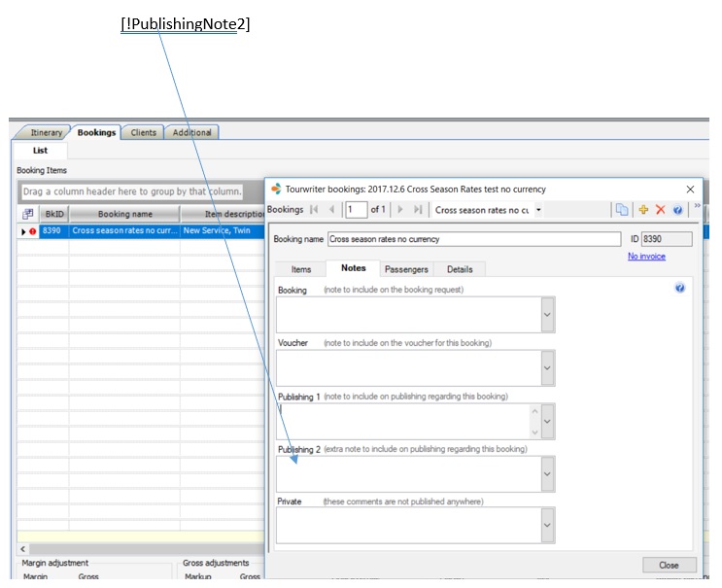Viewport: 722px width, 588px height.
Task: Add a new booking with the plus icon
Action: (x=643, y=210)
